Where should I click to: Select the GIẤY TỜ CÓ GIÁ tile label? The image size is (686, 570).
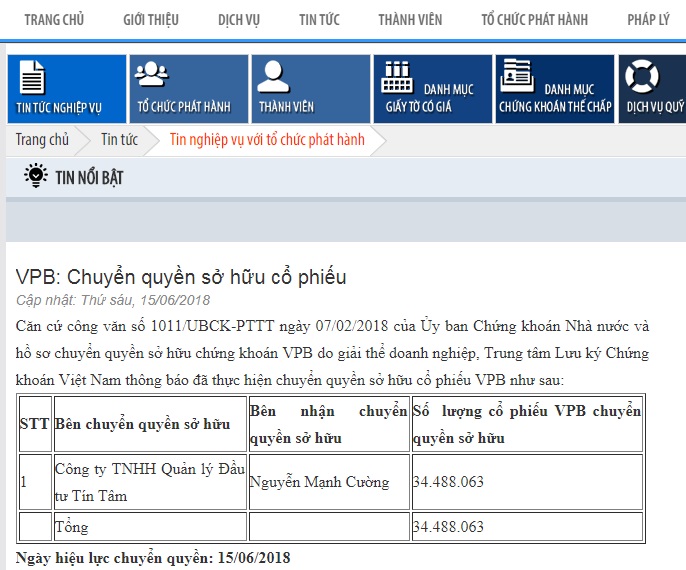coord(418,107)
